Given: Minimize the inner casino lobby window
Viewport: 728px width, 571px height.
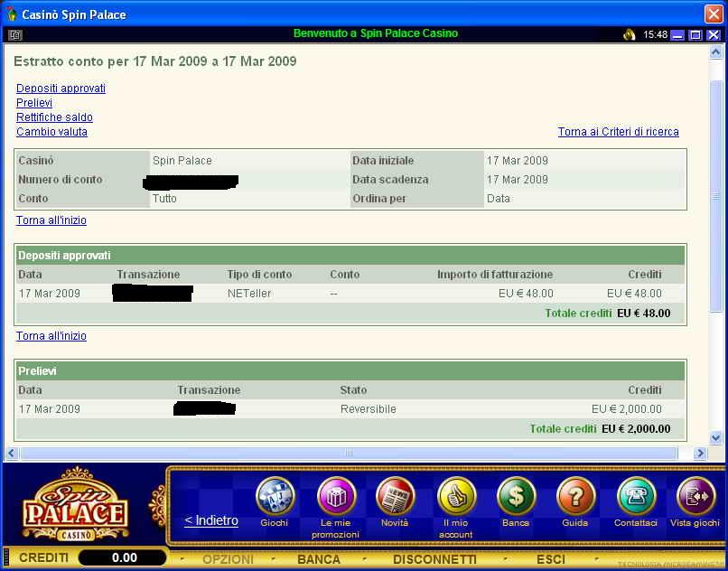Looking at the screenshot, I should tap(677, 35).
